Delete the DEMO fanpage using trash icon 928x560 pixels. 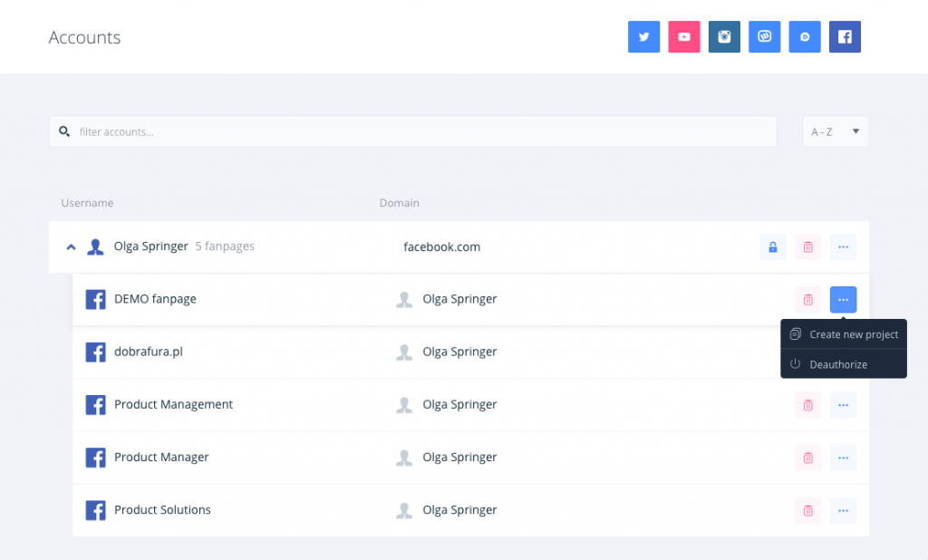[808, 299]
